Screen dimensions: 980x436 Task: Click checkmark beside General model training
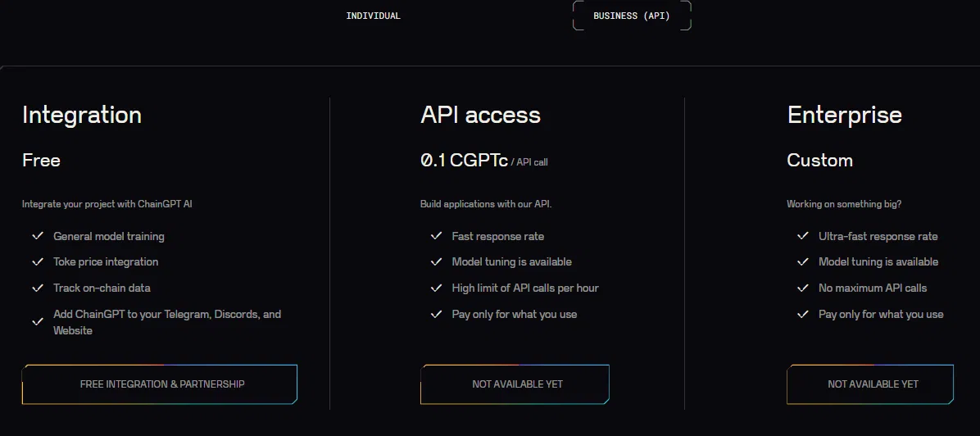click(38, 236)
